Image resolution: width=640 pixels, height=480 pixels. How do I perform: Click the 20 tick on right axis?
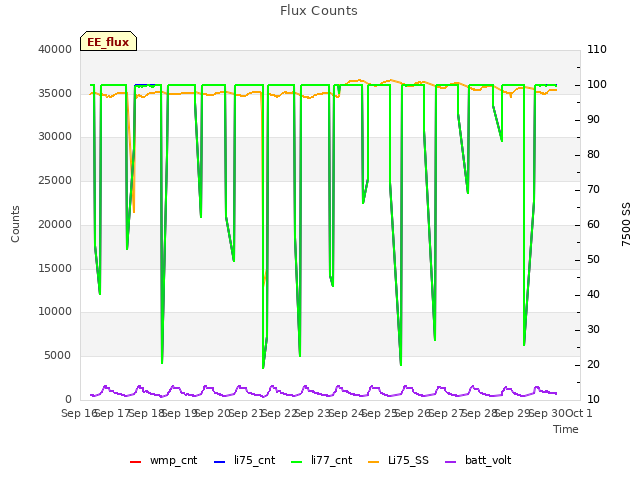tap(593, 364)
